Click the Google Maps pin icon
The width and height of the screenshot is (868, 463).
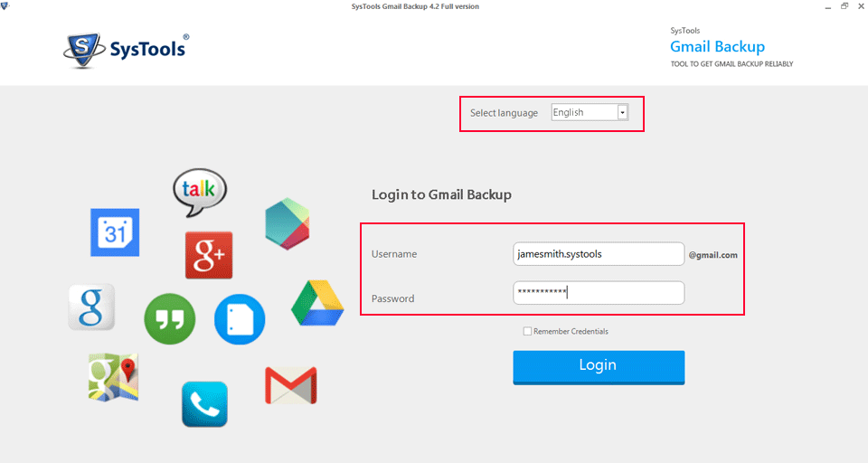(x=114, y=377)
